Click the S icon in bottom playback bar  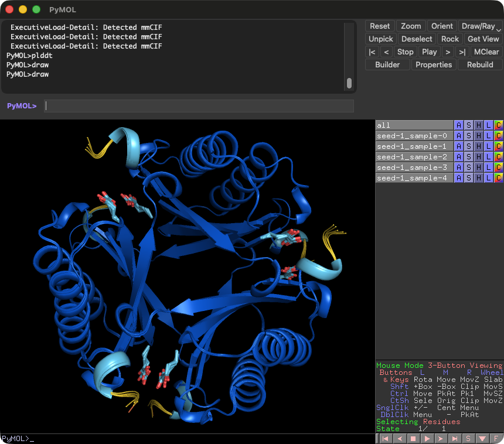[468, 439]
